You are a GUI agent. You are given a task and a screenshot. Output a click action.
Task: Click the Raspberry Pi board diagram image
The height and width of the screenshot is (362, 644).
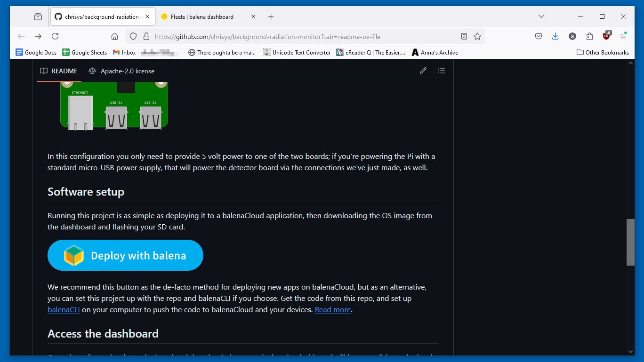pyautogui.click(x=114, y=106)
